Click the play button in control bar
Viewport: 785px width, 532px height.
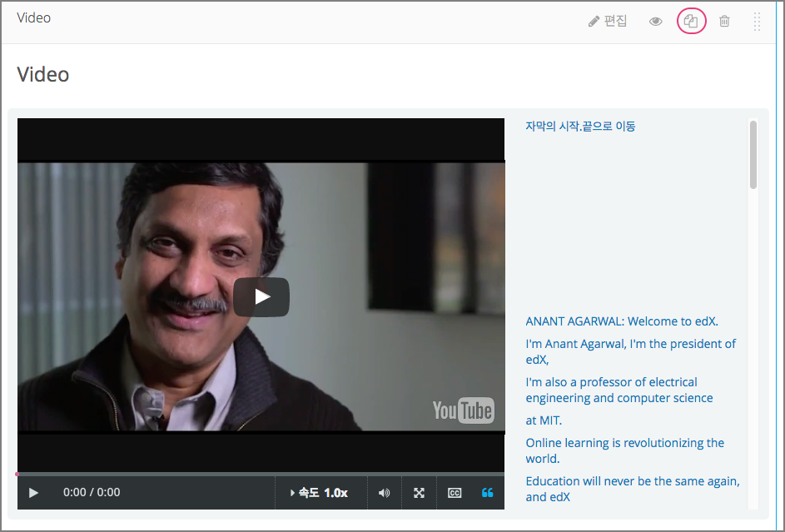click(33, 493)
